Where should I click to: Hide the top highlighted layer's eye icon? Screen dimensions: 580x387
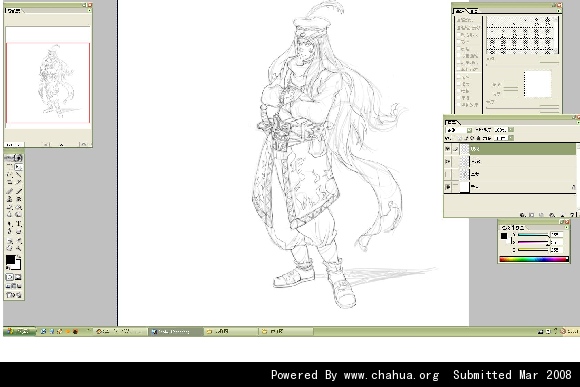(448, 149)
